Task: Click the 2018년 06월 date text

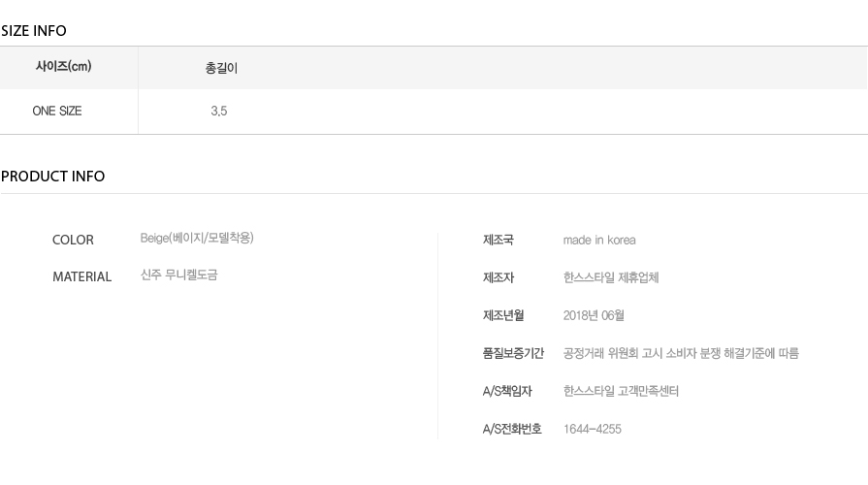Action: [x=594, y=315]
